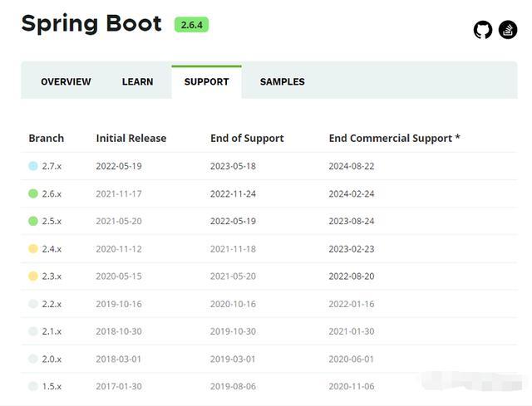Click the green status dot for 2.5.x

(x=33, y=222)
